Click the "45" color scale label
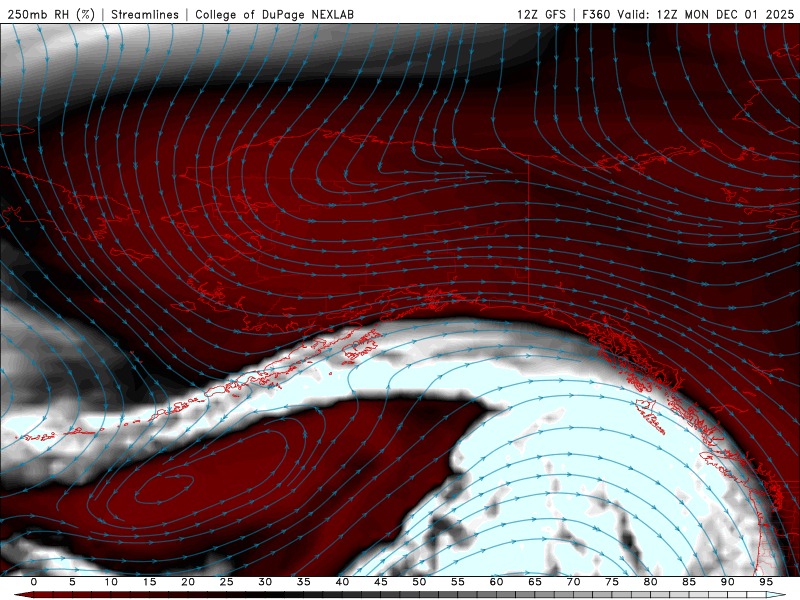800x600 pixels. (381, 582)
